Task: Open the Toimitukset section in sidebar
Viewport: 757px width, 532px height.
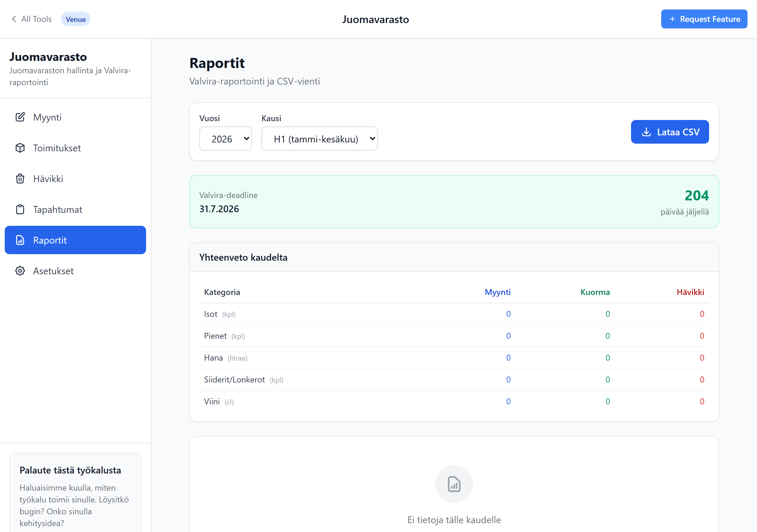Action: (57, 148)
